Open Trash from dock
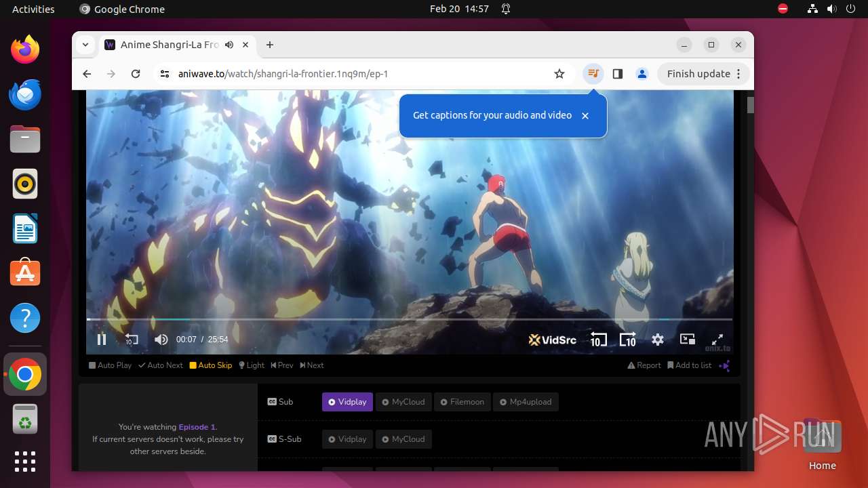868x488 pixels. coord(25,420)
